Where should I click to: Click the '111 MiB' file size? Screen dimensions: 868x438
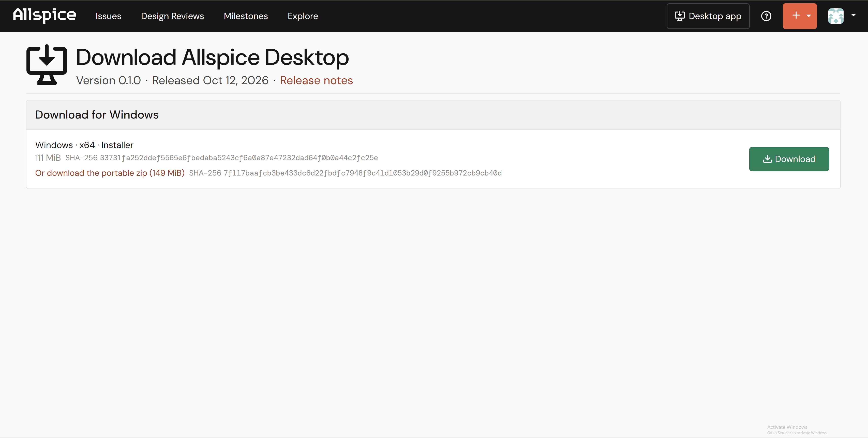(48, 158)
